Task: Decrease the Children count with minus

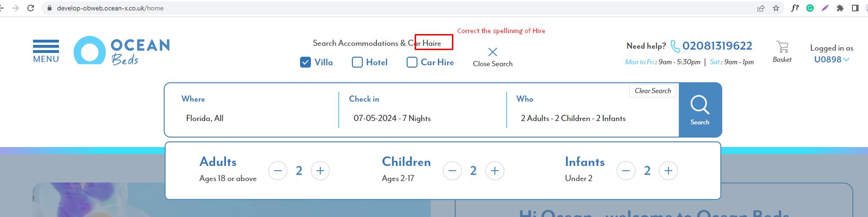Action: pos(452,171)
